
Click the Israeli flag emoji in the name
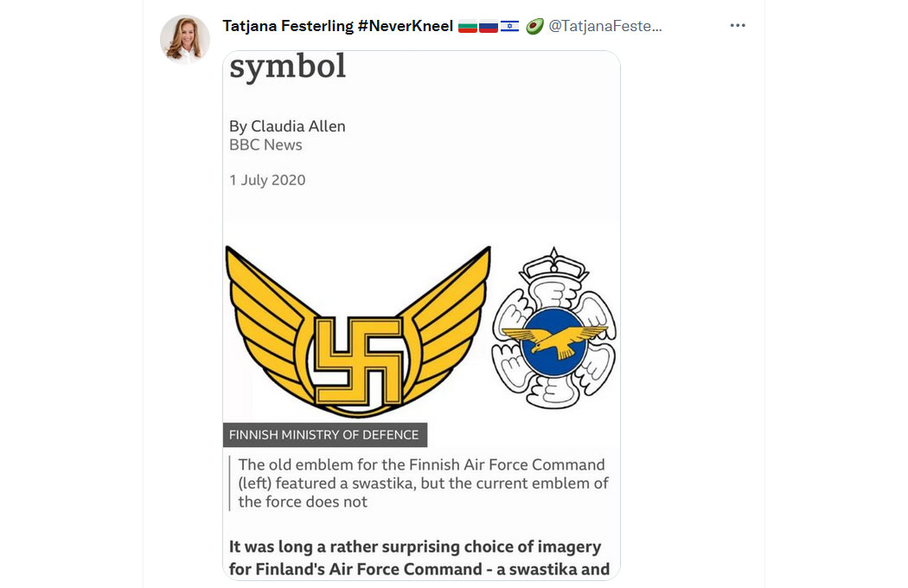509,27
